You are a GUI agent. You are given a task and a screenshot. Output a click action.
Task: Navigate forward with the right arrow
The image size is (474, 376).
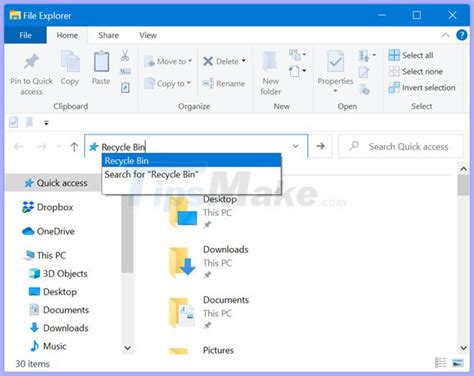click(x=42, y=147)
